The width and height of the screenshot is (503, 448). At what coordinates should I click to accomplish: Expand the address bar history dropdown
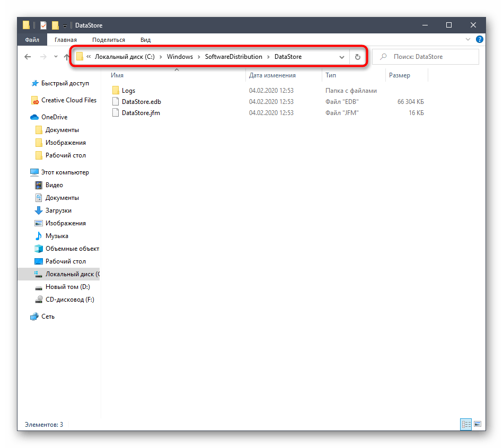[342, 57]
